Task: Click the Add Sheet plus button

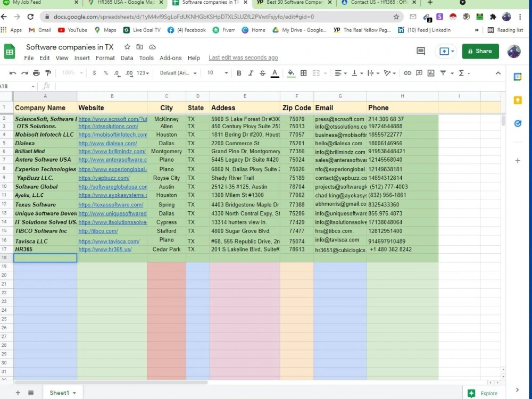Action: pyautogui.click(x=18, y=393)
